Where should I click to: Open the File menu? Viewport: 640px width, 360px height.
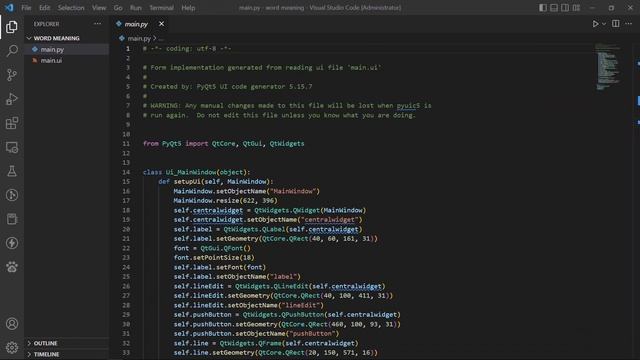(26, 8)
